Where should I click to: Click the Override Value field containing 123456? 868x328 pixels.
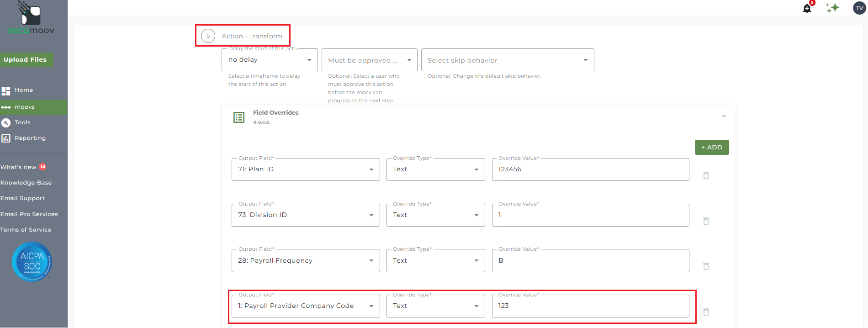pos(590,169)
